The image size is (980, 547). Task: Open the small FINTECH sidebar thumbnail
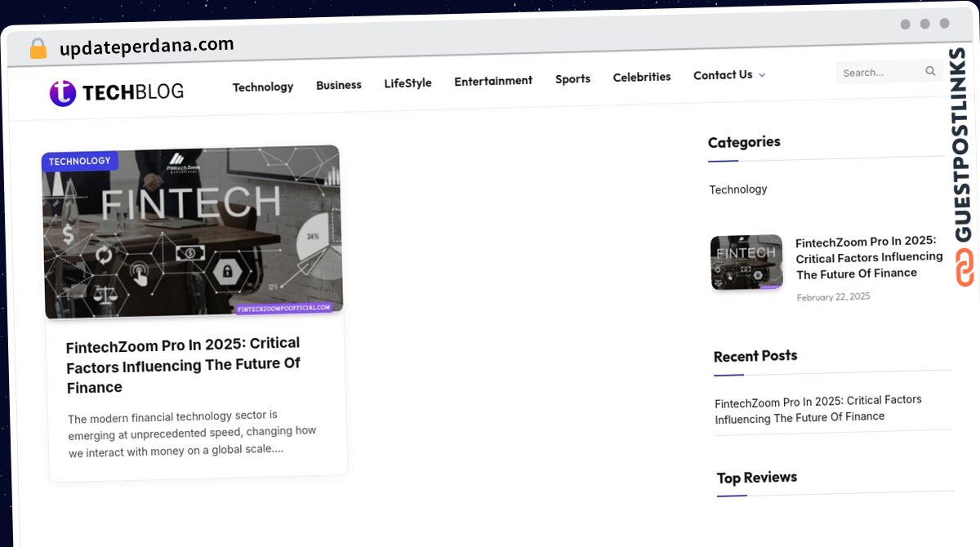pyautogui.click(x=746, y=262)
